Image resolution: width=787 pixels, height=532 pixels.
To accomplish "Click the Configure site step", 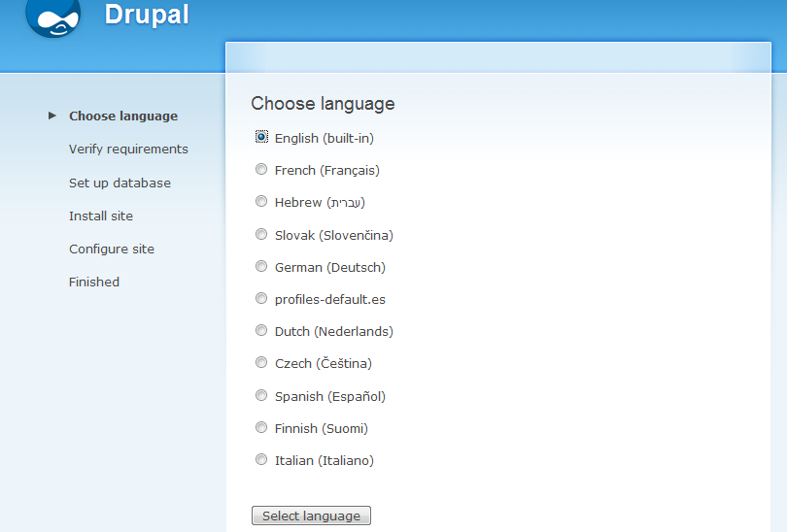I will [x=112, y=249].
